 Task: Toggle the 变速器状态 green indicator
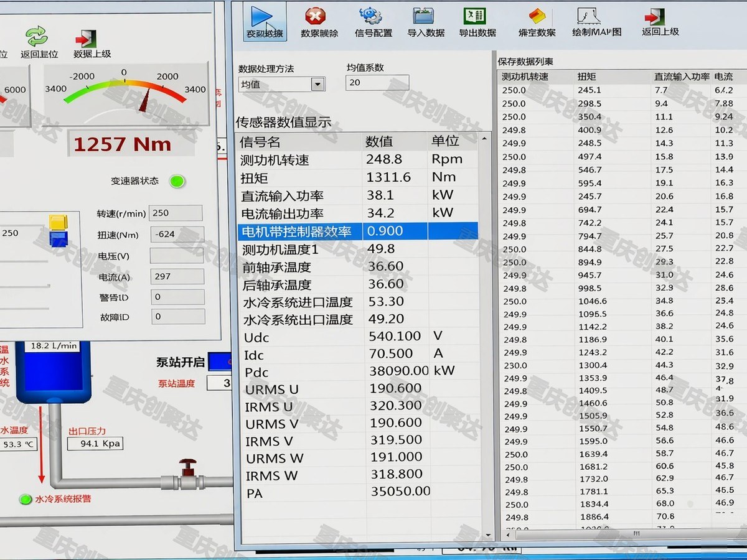[x=177, y=181]
